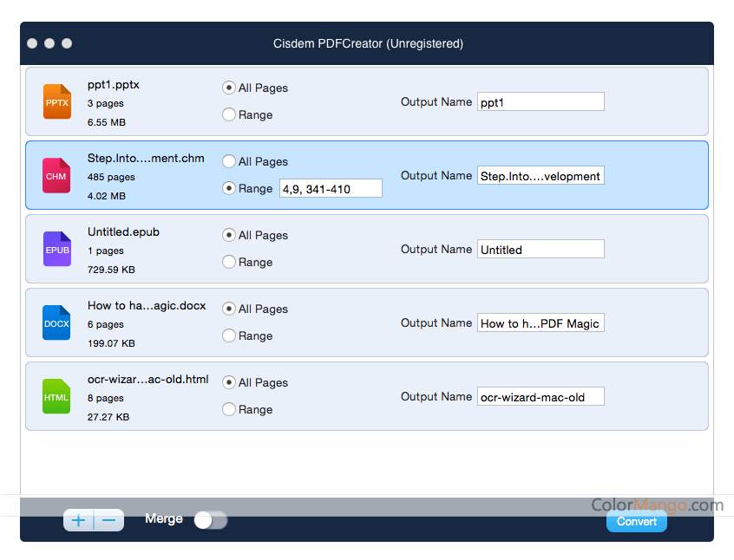Select the Step.Into....ment.chm file name

click(x=146, y=158)
